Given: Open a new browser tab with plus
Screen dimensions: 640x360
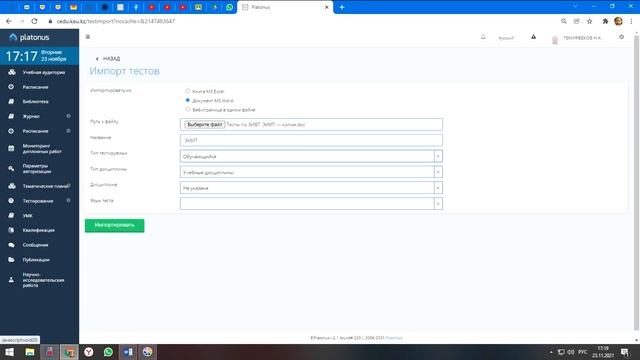Looking at the screenshot, I should [x=342, y=7].
